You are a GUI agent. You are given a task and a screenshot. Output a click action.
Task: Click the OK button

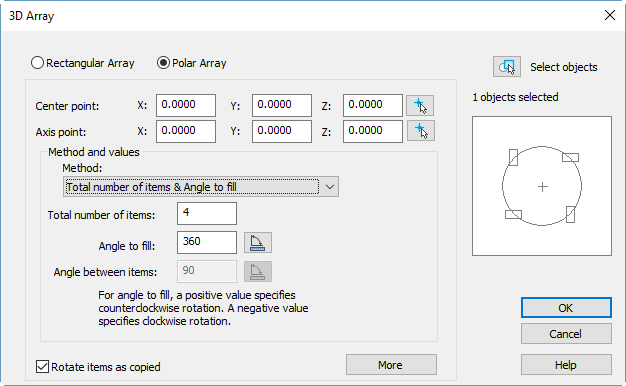click(566, 308)
